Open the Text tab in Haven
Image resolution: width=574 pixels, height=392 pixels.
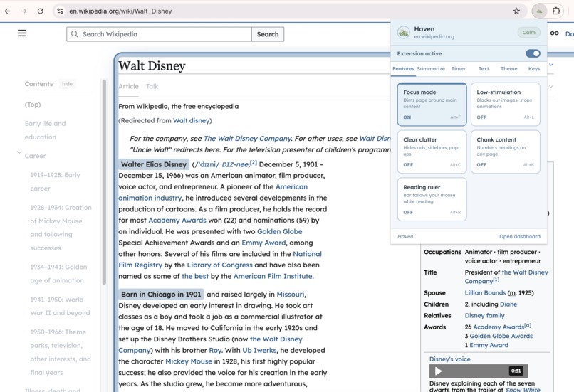(484, 69)
